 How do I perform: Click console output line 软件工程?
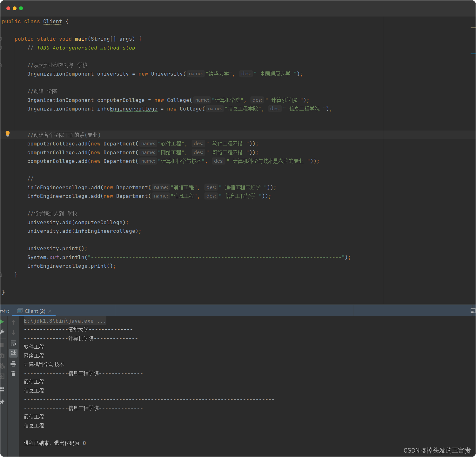click(34, 347)
